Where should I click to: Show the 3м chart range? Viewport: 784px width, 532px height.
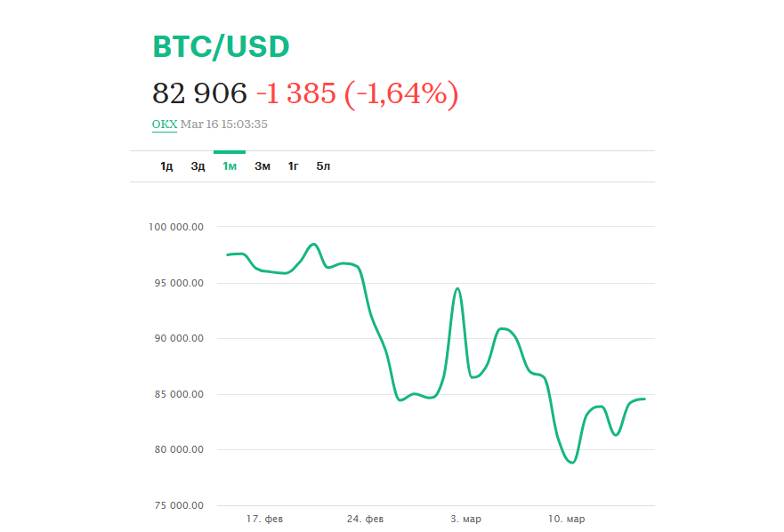point(262,166)
